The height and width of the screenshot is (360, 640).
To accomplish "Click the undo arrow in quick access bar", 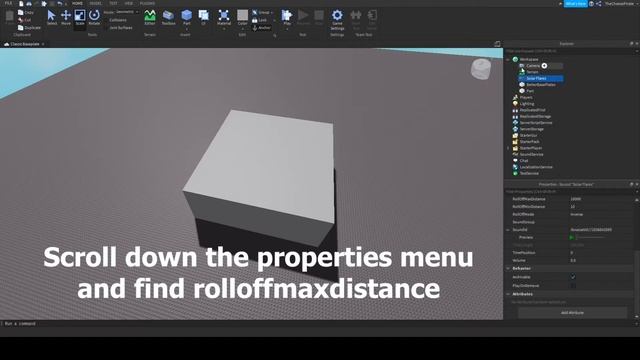I will [60, 3].
